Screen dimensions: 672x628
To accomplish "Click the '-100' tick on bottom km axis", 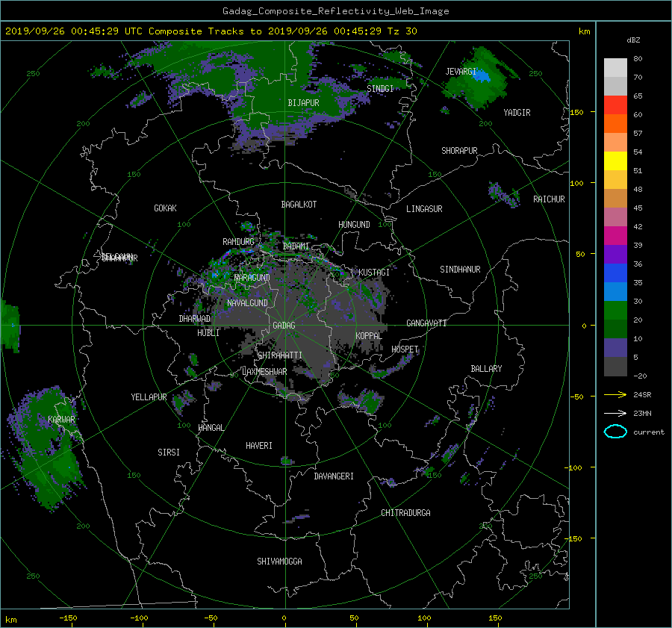I will (139, 618).
